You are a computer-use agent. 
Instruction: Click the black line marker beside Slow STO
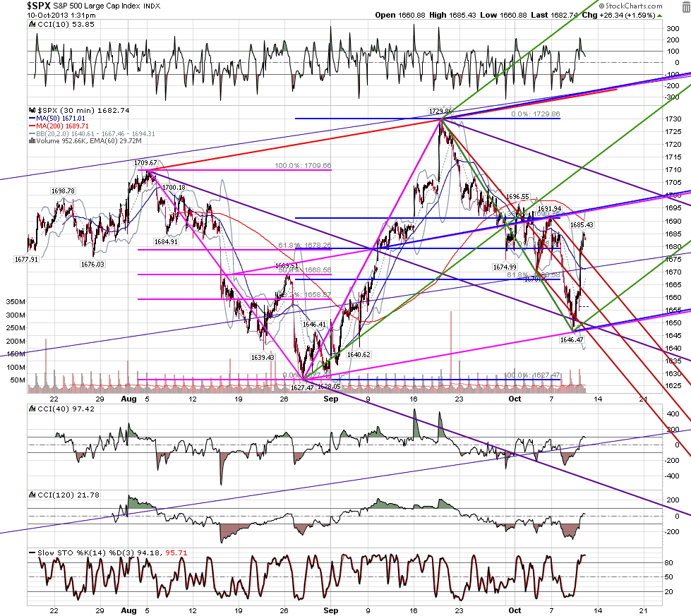pos(32,552)
